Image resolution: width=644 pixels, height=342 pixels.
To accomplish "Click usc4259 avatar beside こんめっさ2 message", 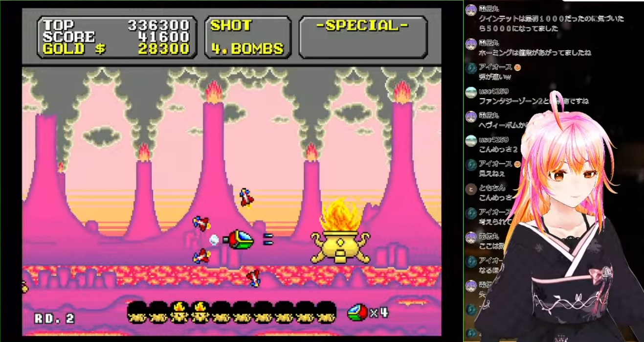I will pyautogui.click(x=471, y=141).
